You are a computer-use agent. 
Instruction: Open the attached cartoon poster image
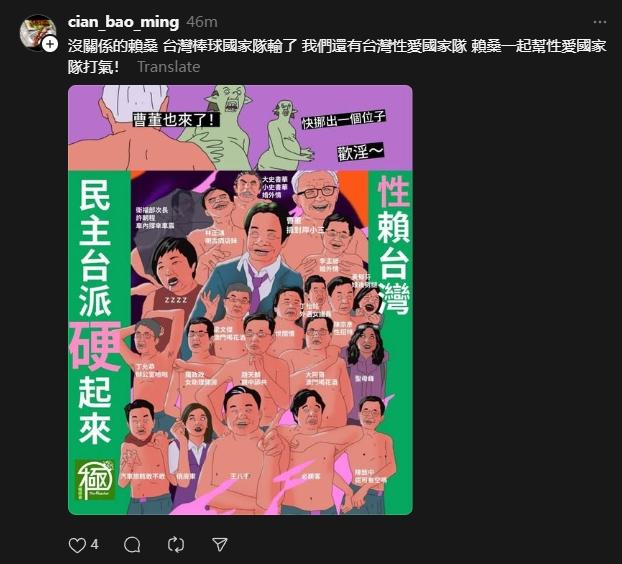[240, 300]
